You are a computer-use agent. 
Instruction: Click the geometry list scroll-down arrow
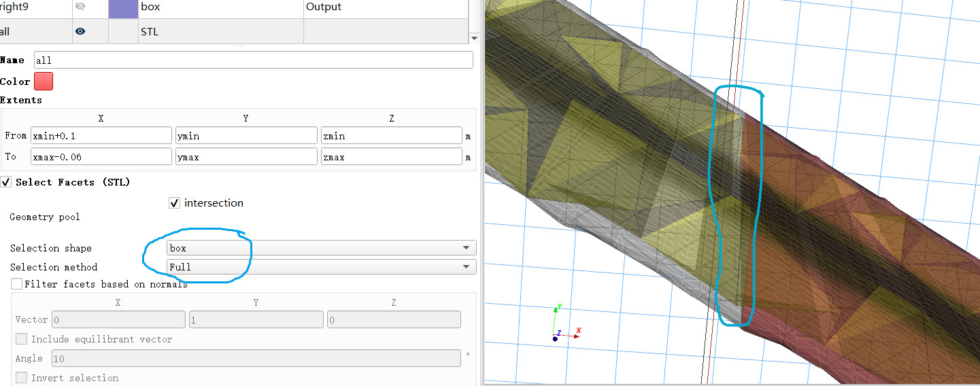coord(474,39)
